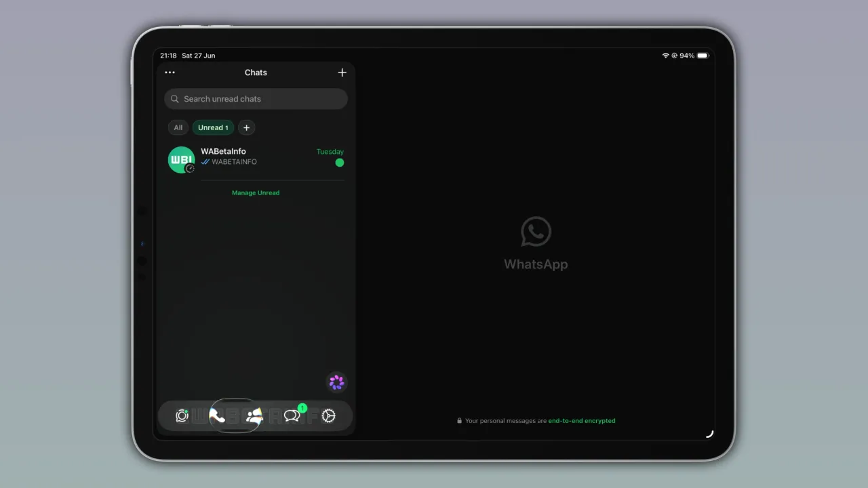
Task: Open the Updates tab icon
Action: coord(182,416)
